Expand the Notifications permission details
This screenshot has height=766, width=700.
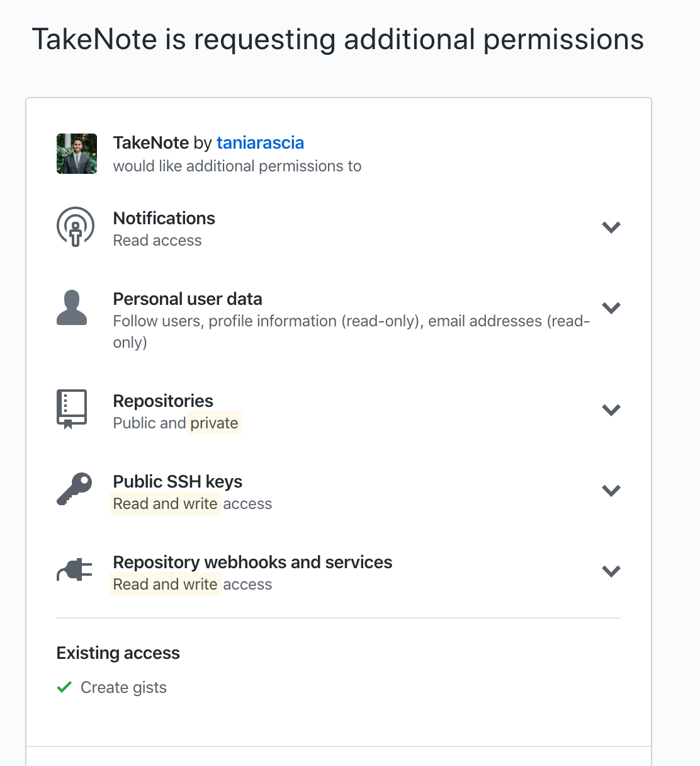611,227
